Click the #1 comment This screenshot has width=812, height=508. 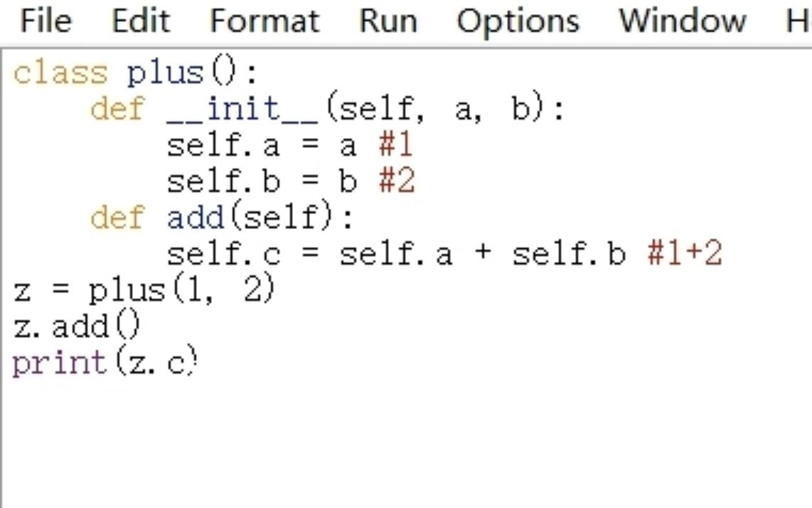pyautogui.click(x=396, y=144)
